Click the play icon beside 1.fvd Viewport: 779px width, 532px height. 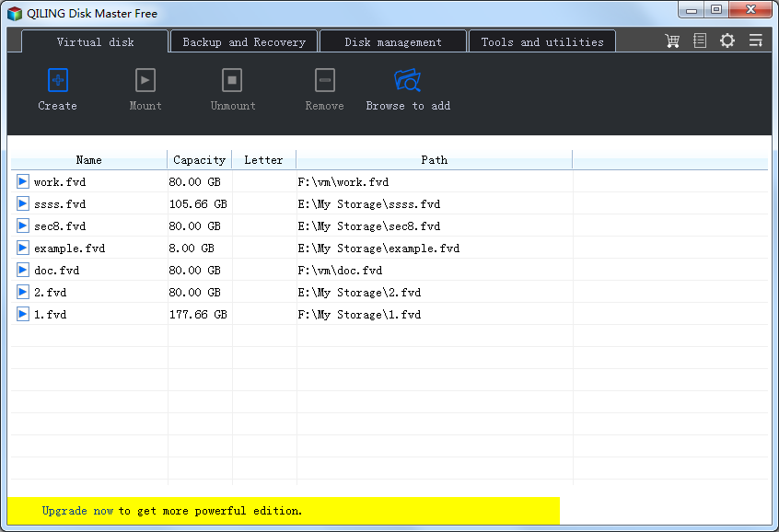(x=22, y=314)
